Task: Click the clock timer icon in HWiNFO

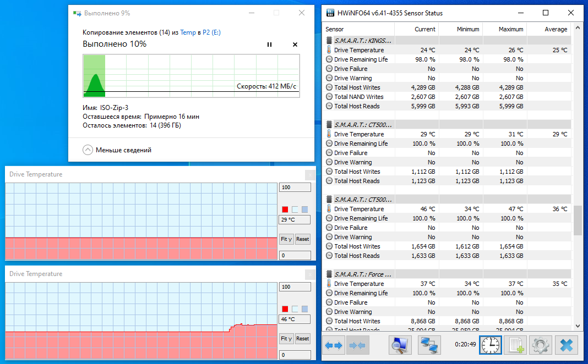Action: [489, 345]
